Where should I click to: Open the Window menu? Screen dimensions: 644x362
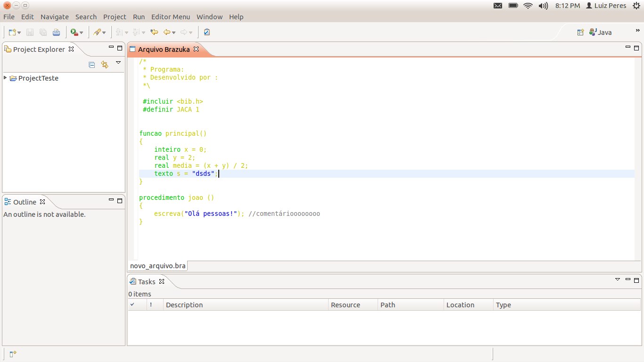click(x=209, y=16)
